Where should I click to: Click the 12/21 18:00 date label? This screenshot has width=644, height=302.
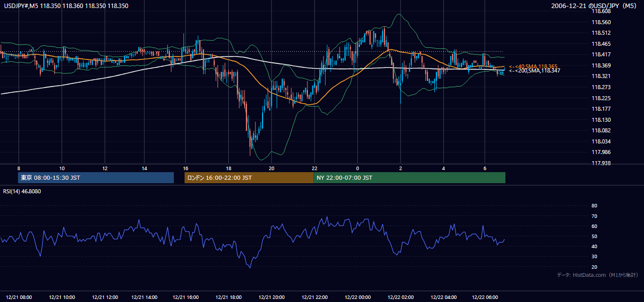(228, 297)
